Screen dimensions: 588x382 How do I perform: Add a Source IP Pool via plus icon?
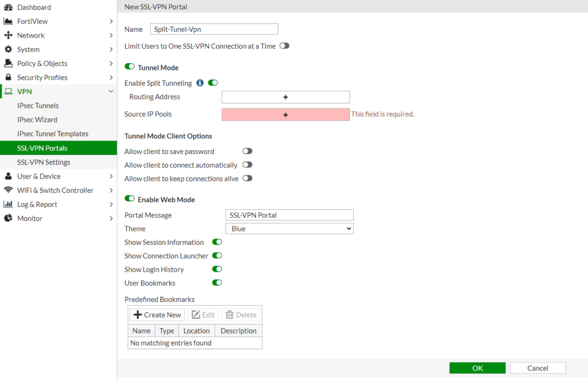pos(285,114)
